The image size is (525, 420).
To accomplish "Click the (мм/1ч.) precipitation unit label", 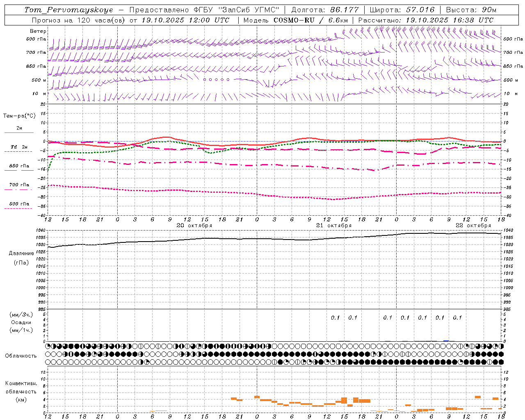I will (x=21, y=330).
